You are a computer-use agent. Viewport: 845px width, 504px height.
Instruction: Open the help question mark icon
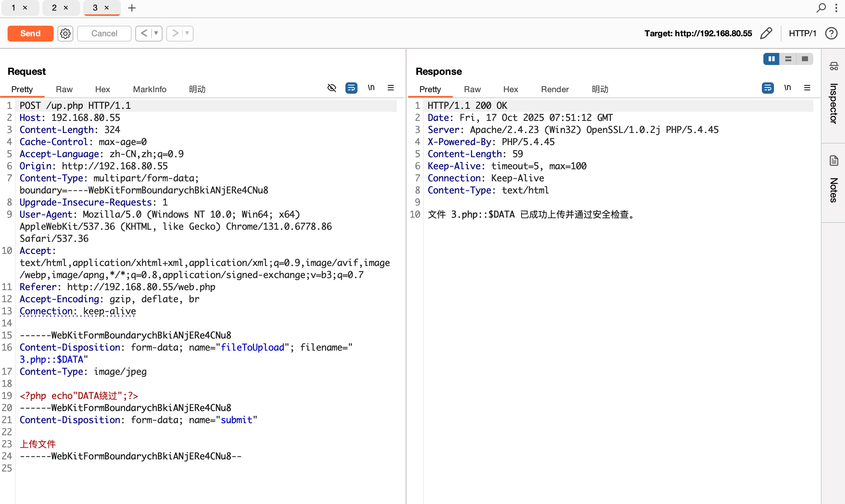tap(831, 33)
